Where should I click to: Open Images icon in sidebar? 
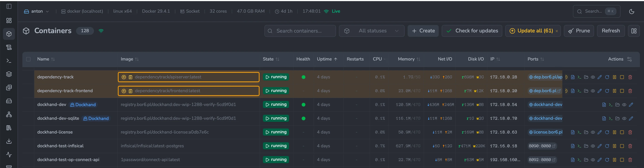pos(9,88)
